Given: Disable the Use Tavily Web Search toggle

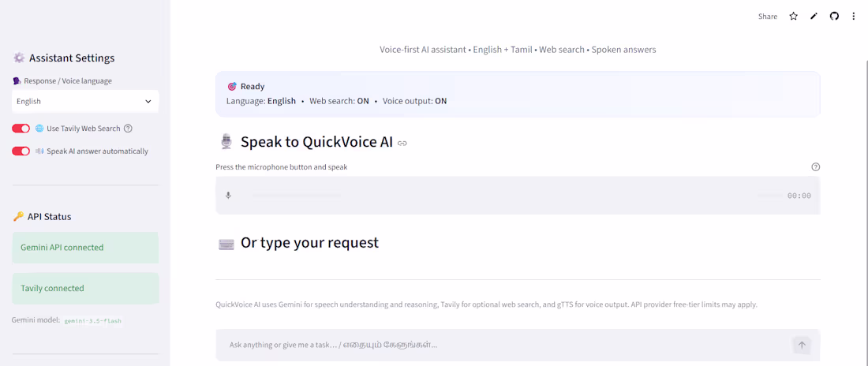Looking at the screenshot, I should click(21, 129).
